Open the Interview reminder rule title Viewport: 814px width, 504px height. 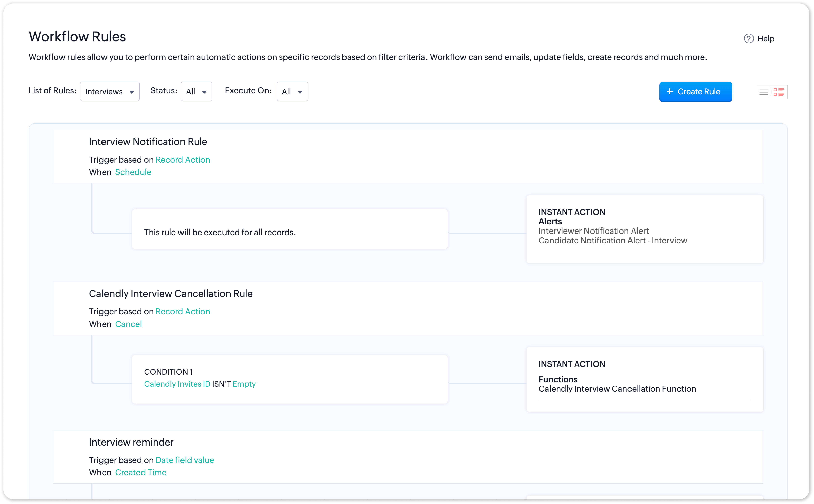[131, 442]
